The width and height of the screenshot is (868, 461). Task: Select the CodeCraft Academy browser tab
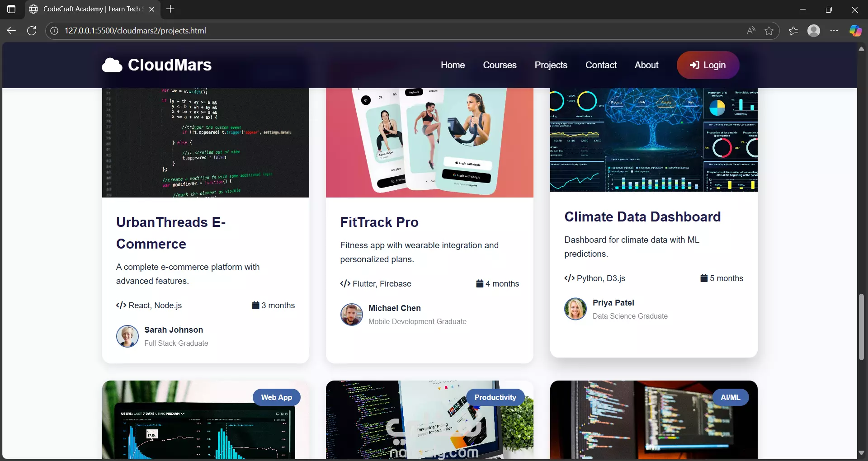pos(92,9)
